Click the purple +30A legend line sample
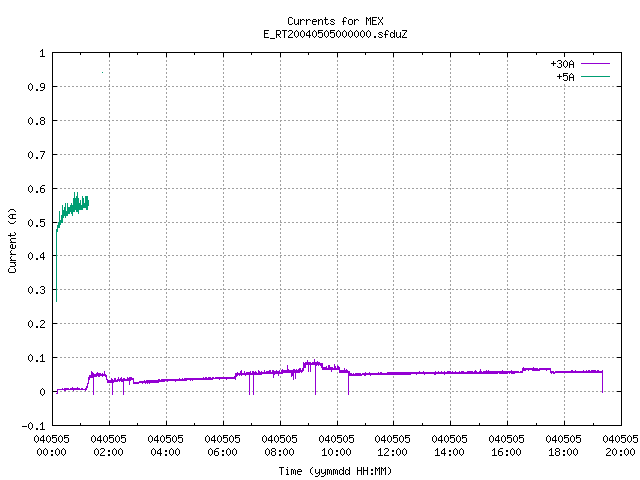The width and height of the screenshot is (640, 480). 595,64
